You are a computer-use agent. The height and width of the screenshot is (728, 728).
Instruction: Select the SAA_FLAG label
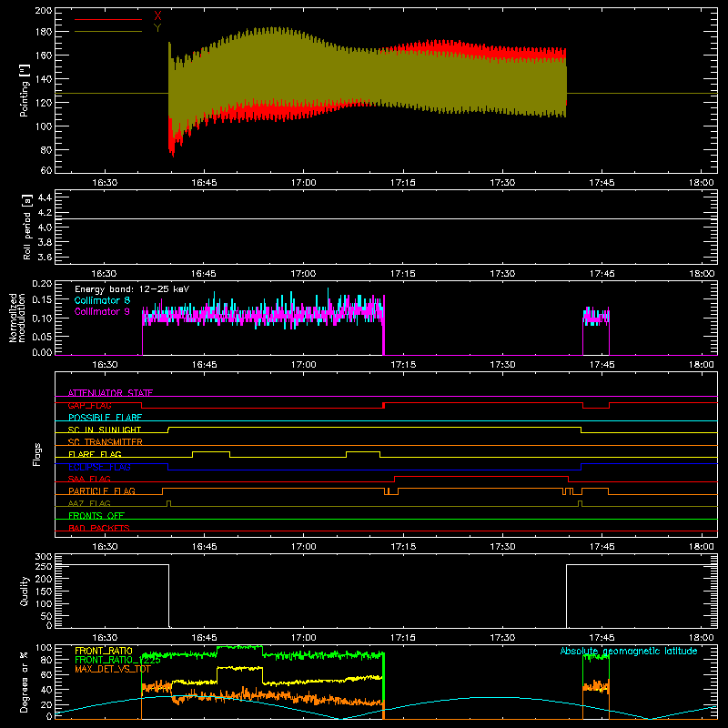point(89,479)
